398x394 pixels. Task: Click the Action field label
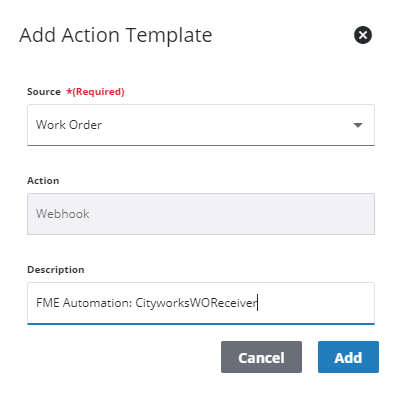click(43, 181)
